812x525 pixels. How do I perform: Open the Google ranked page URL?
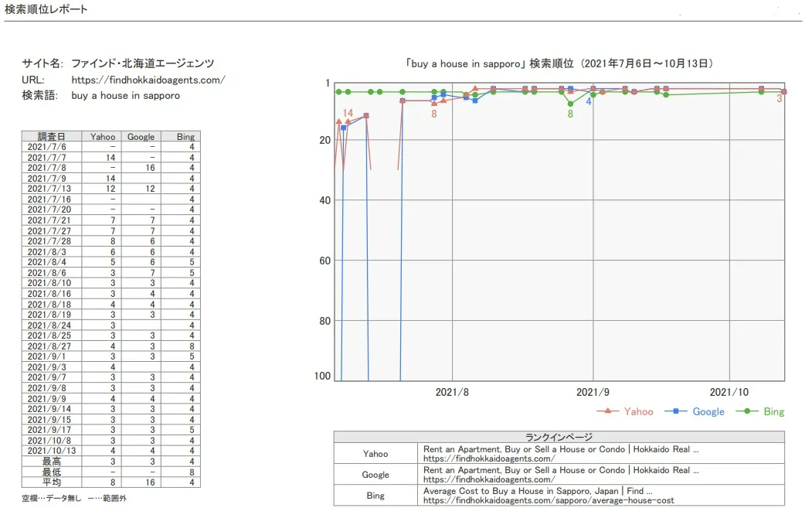click(489, 479)
